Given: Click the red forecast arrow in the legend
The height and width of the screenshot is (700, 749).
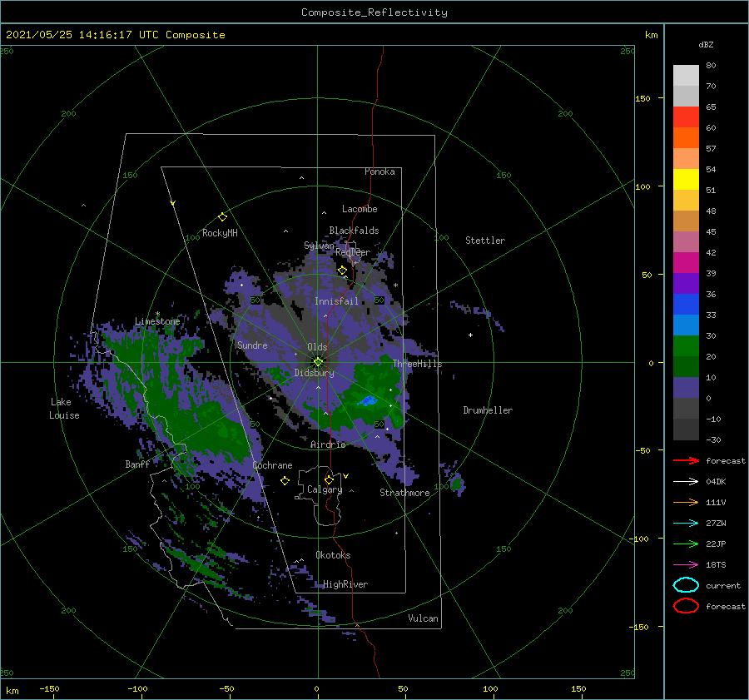Looking at the screenshot, I should 686,460.
